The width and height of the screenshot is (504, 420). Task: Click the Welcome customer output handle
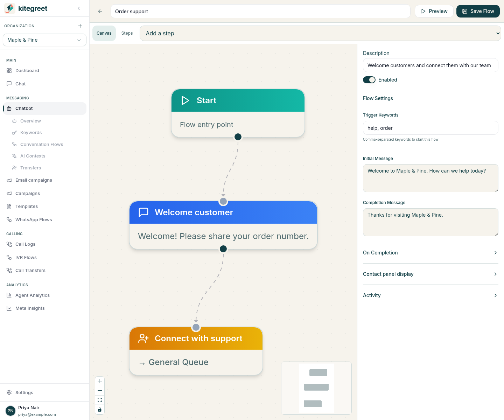223,249
